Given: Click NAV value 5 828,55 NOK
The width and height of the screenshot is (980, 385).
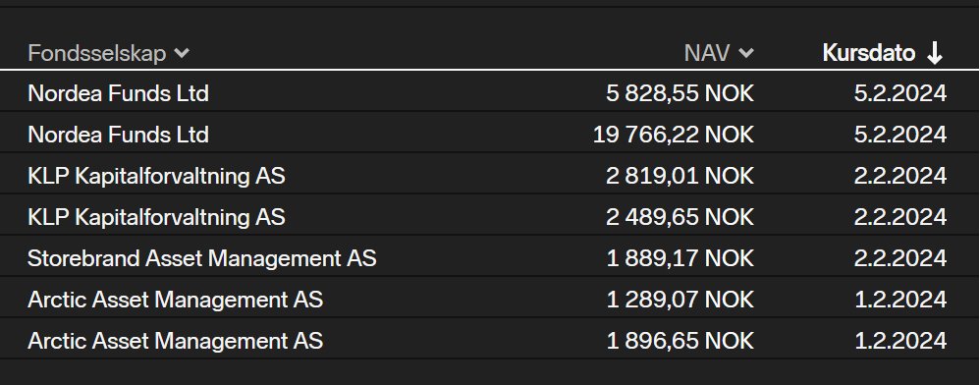Looking at the screenshot, I should [680, 93].
